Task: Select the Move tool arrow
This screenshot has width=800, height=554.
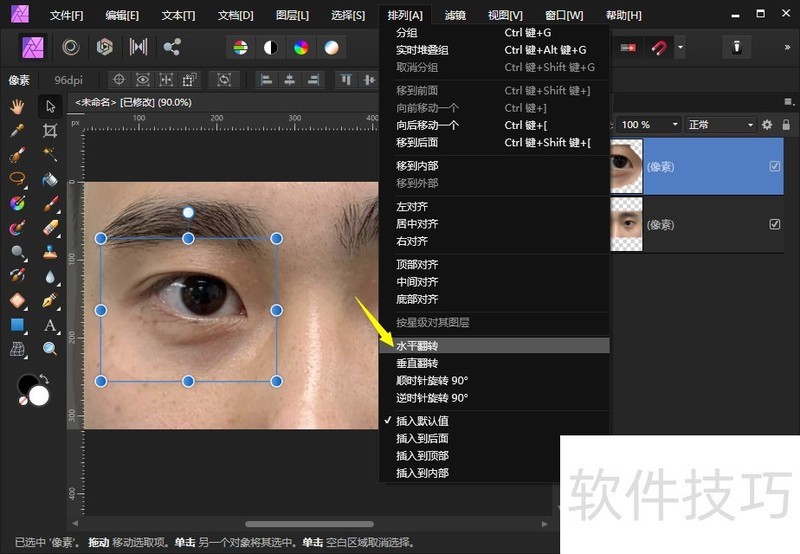Action: [x=50, y=107]
